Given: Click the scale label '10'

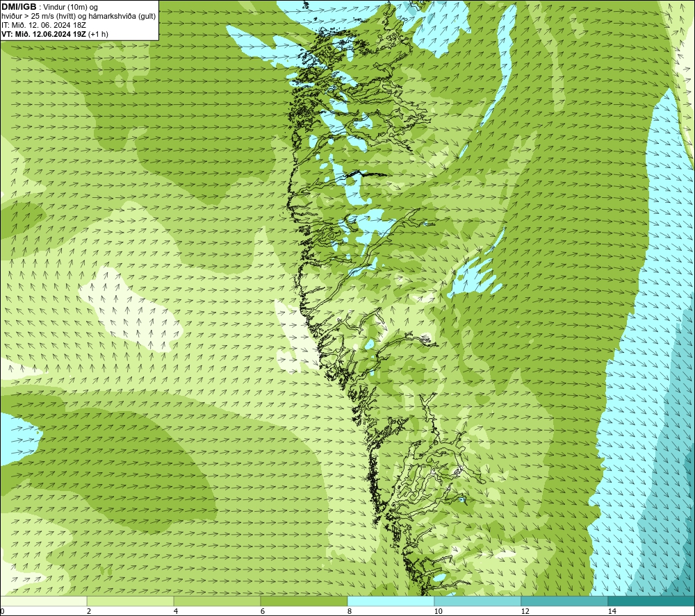Looking at the screenshot, I should [x=439, y=611].
